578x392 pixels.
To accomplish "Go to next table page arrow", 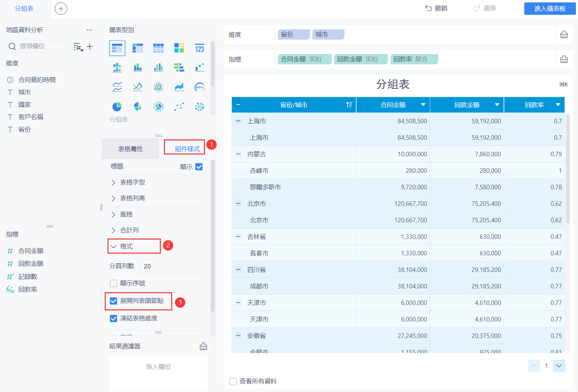I will pos(559,366).
